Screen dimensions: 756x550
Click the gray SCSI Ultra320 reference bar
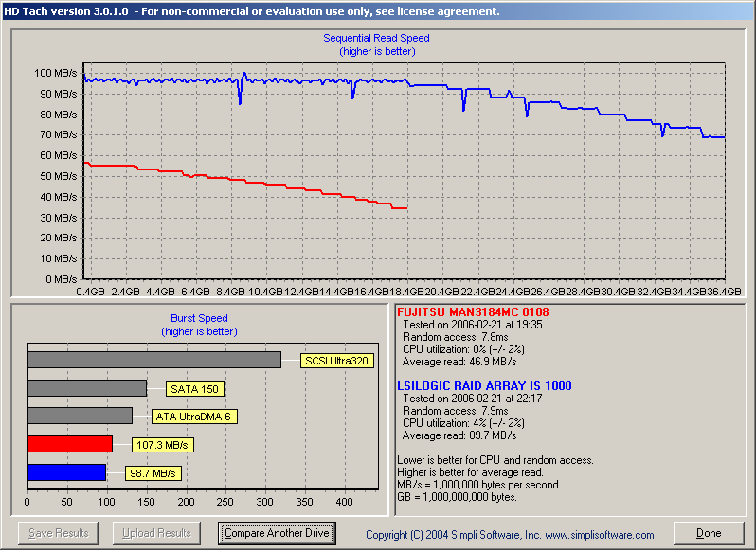[x=154, y=360]
